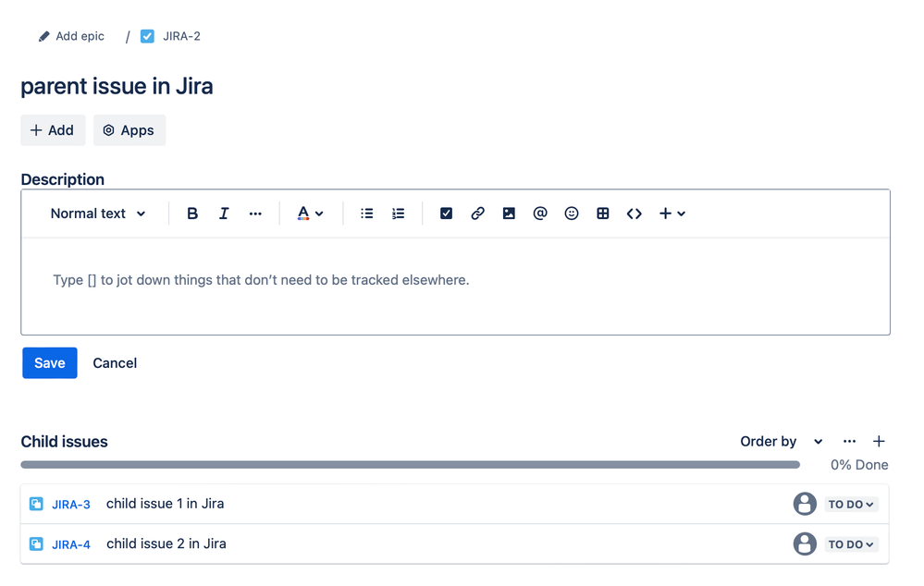Viewport: 924px width, 586px height.
Task: Click assignee avatar for JIRA-3
Action: click(805, 504)
